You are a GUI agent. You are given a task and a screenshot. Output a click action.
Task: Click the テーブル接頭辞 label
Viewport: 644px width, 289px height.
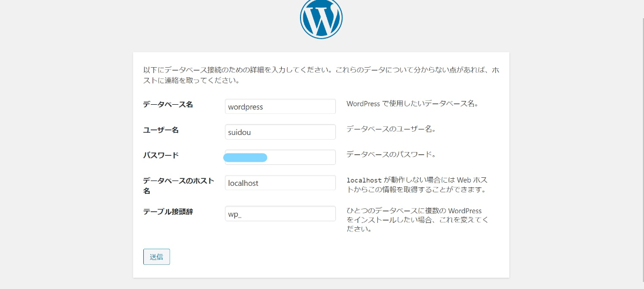168,212
